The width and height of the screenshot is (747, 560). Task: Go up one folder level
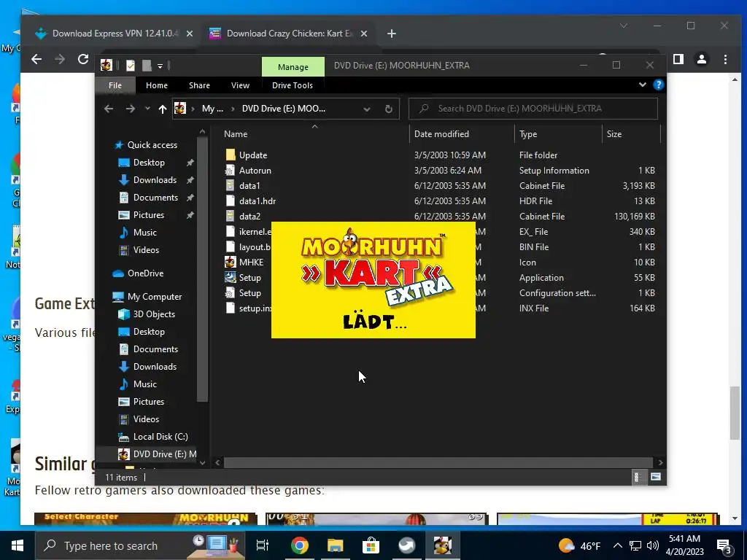(163, 109)
